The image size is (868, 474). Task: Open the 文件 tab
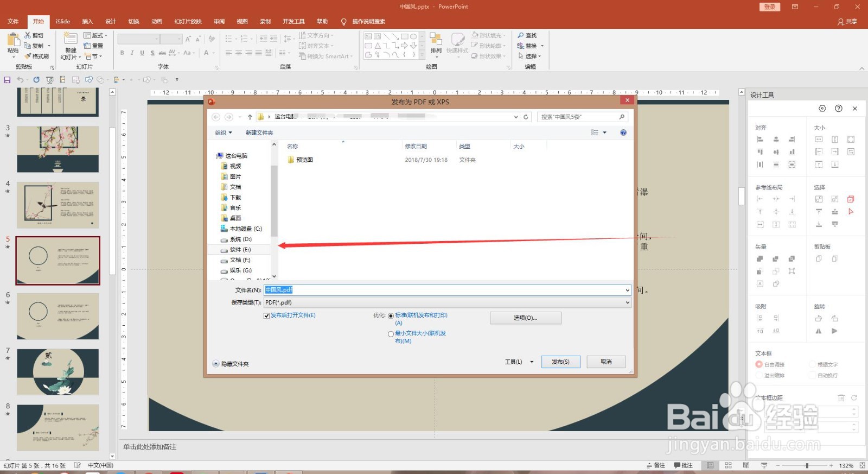click(13, 21)
